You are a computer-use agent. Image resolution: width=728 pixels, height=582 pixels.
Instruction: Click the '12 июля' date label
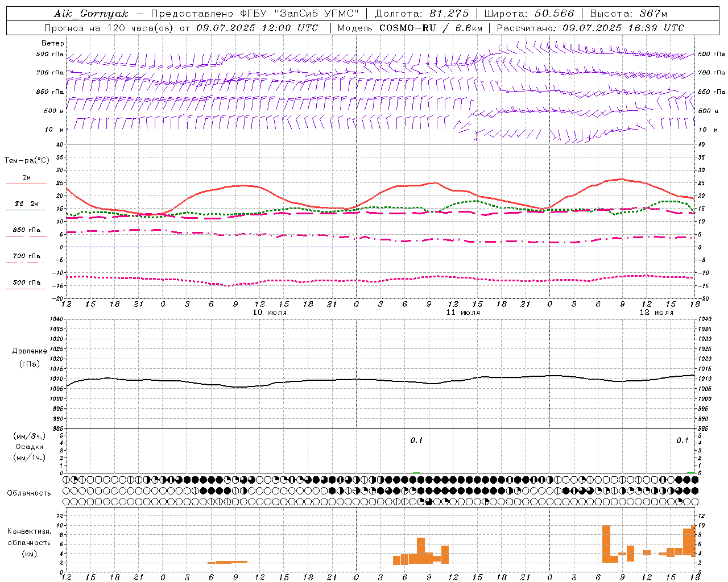tap(656, 313)
